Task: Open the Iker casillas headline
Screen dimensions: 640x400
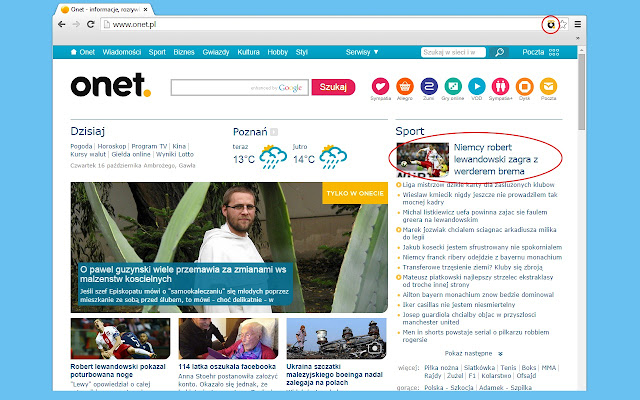Action: coord(459,305)
